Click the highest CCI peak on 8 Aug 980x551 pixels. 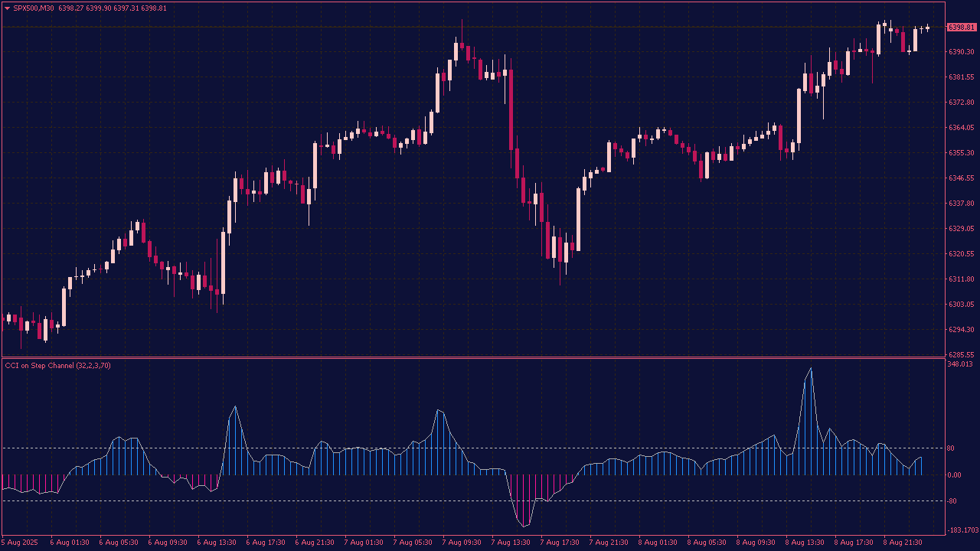pyautogui.click(x=811, y=369)
